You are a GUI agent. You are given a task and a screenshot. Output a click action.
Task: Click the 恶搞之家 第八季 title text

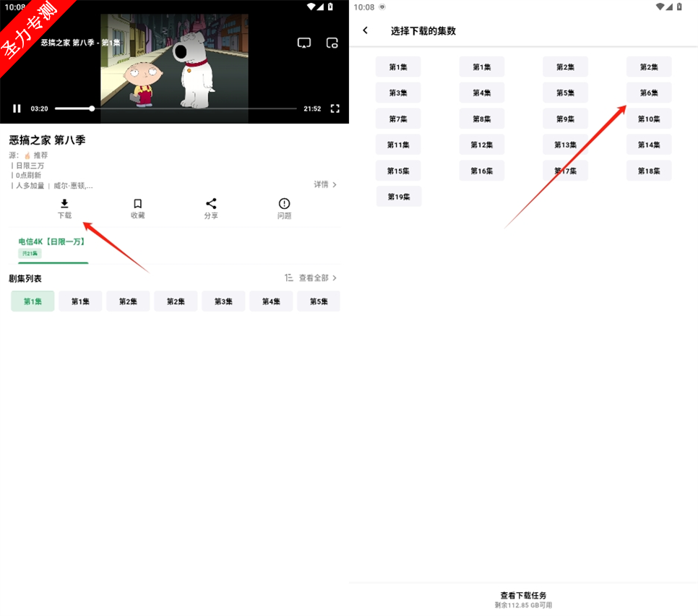[47, 140]
